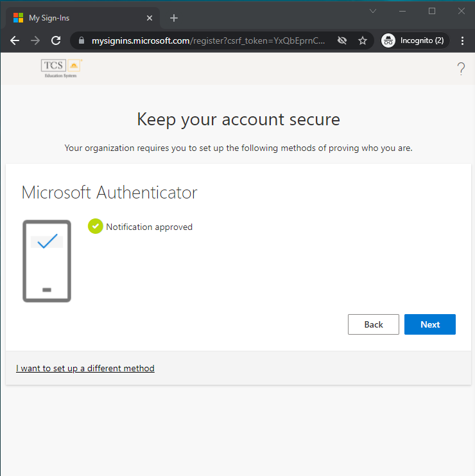Screen dimensions: 475x476
Task: Click the Back button
Action: pyautogui.click(x=374, y=324)
